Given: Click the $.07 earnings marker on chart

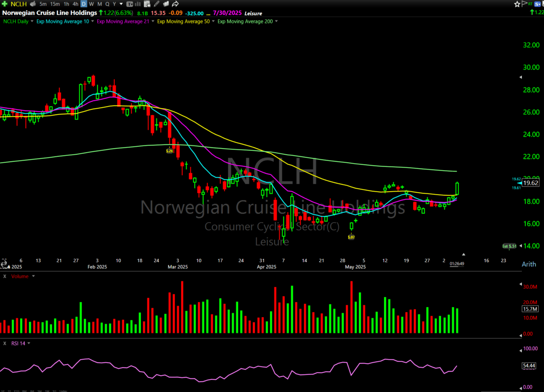Looking at the screenshot, I should click(351, 237).
